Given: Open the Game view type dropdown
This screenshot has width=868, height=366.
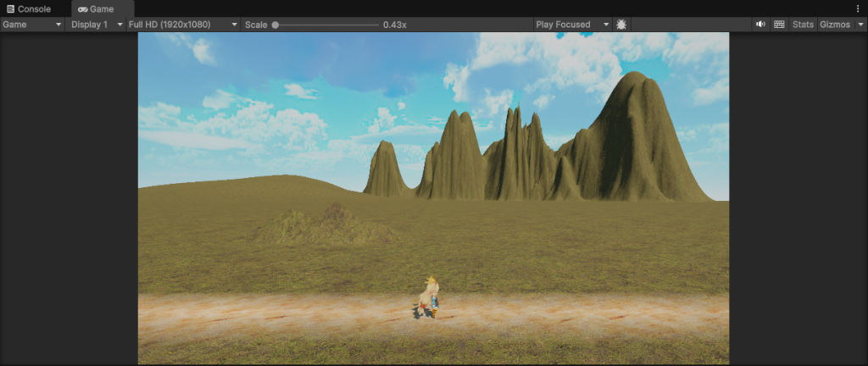Looking at the screenshot, I should (32, 25).
